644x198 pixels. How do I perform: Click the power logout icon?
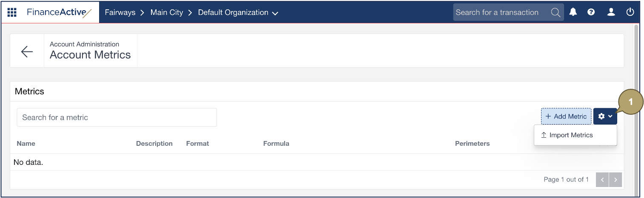click(x=630, y=12)
